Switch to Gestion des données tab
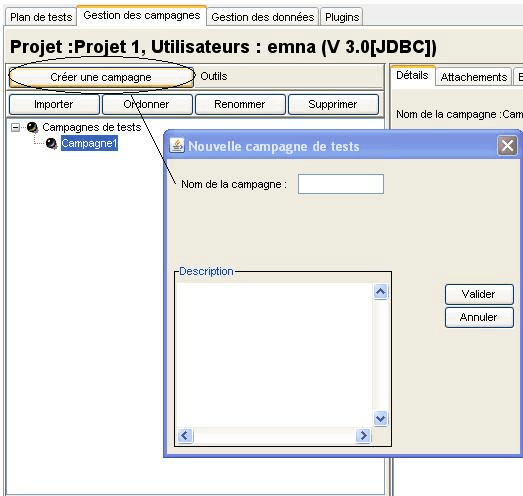 [263, 17]
